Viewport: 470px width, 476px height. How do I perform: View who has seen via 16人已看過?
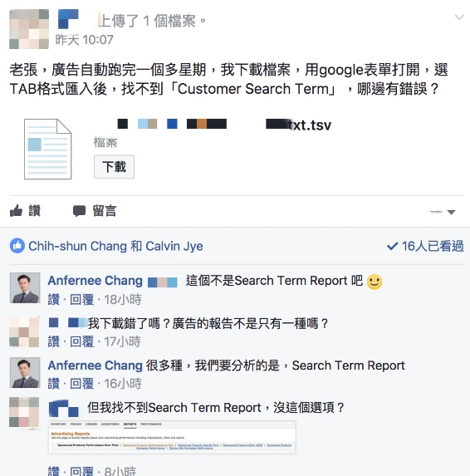point(433,246)
